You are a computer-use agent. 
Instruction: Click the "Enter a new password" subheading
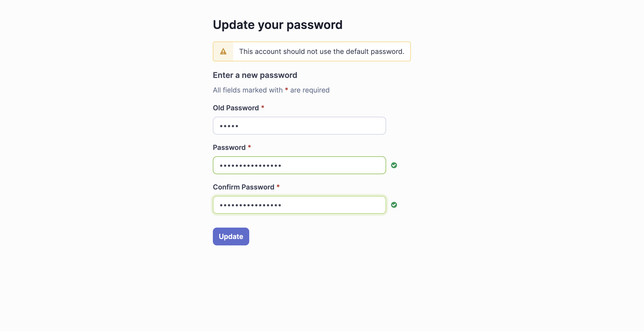(255, 75)
